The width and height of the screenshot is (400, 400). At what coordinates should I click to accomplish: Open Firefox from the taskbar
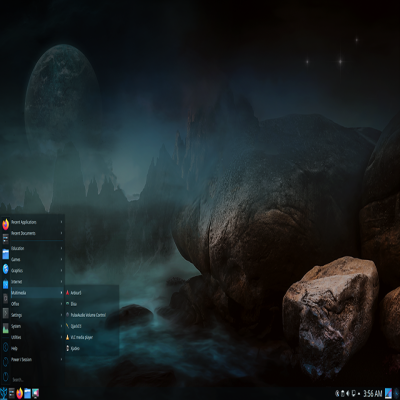coord(19,393)
